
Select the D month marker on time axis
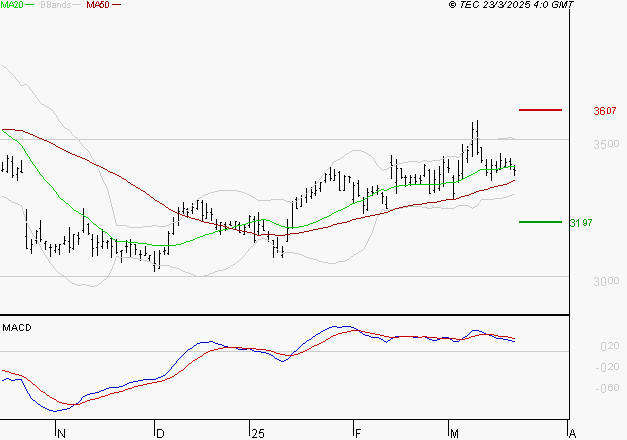click(x=159, y=433)
